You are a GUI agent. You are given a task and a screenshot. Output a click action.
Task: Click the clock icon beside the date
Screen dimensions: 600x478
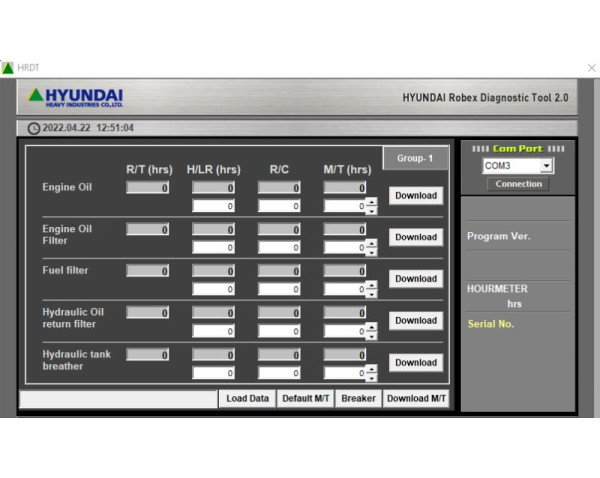point(34,128)
